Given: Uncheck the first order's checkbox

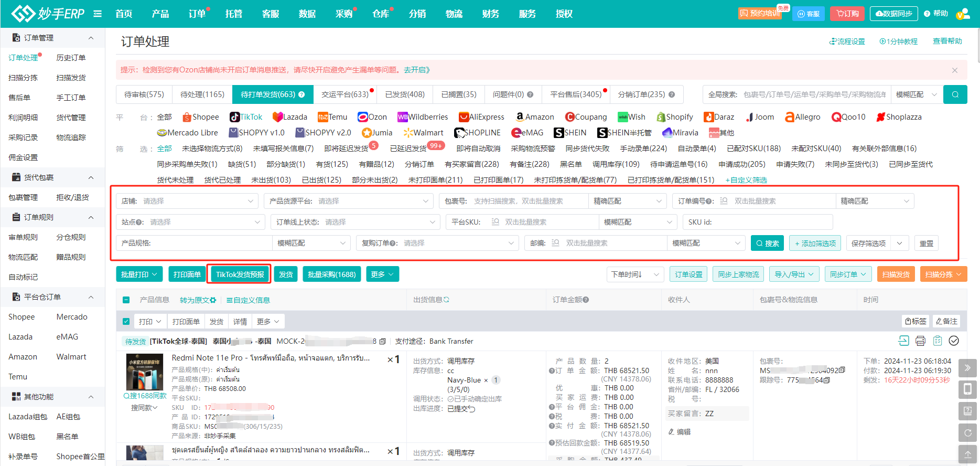Looking at the screenshot, I should pos(126,322).
